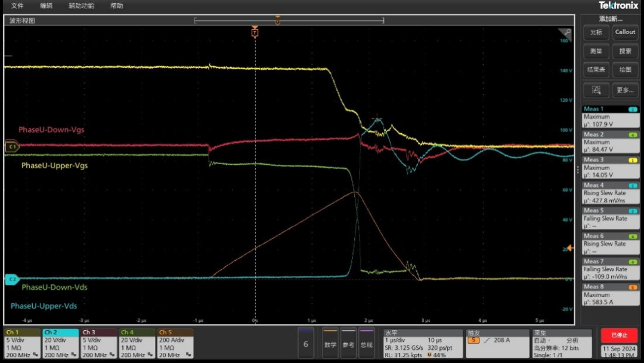The image size is (644, 363).
Task: Open the Ch 4 channel badge
Action: [x=137, y=344]
